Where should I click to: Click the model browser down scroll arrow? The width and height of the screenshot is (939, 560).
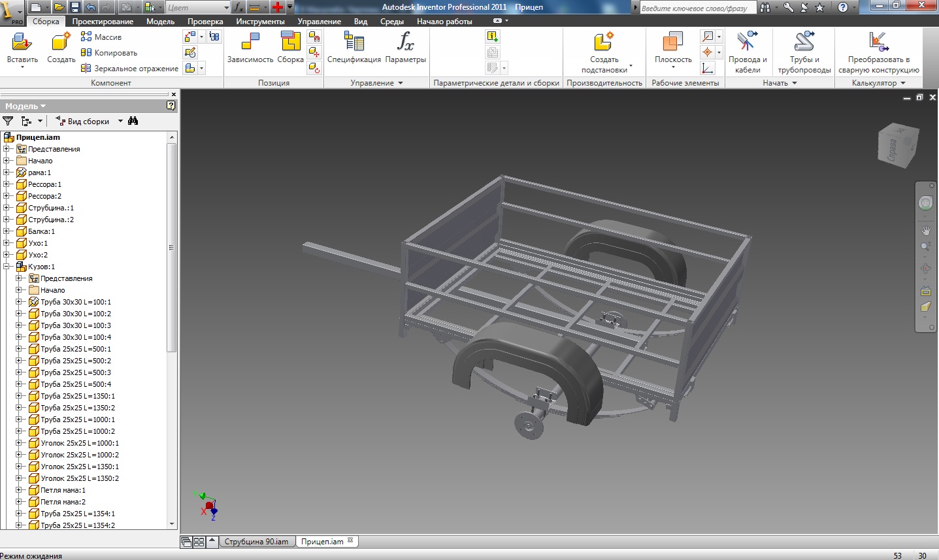click(172, 524)
